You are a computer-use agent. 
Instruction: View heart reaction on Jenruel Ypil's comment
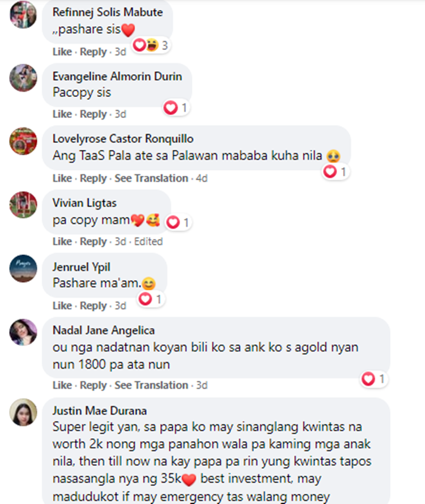[150, 299]
